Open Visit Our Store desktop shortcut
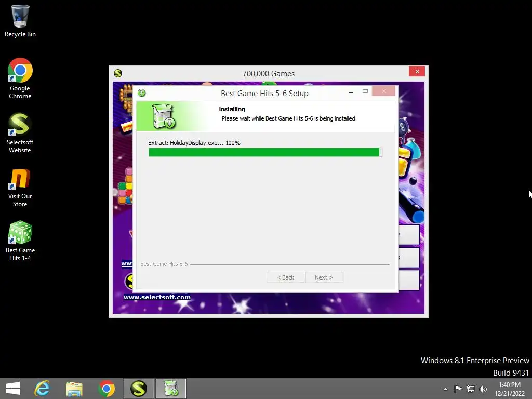Image resolution: width=532 pixels, height=399 pixels. click(20, 188)
